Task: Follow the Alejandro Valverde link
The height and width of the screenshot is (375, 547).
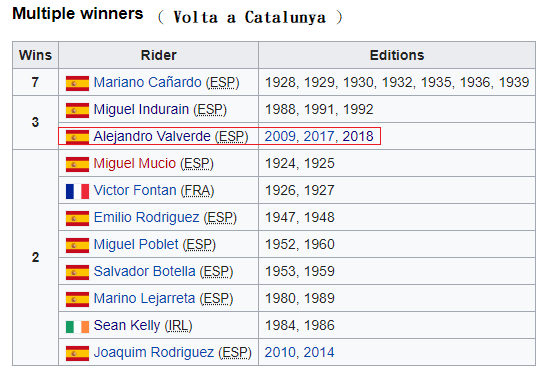Action: pos(152,136)
